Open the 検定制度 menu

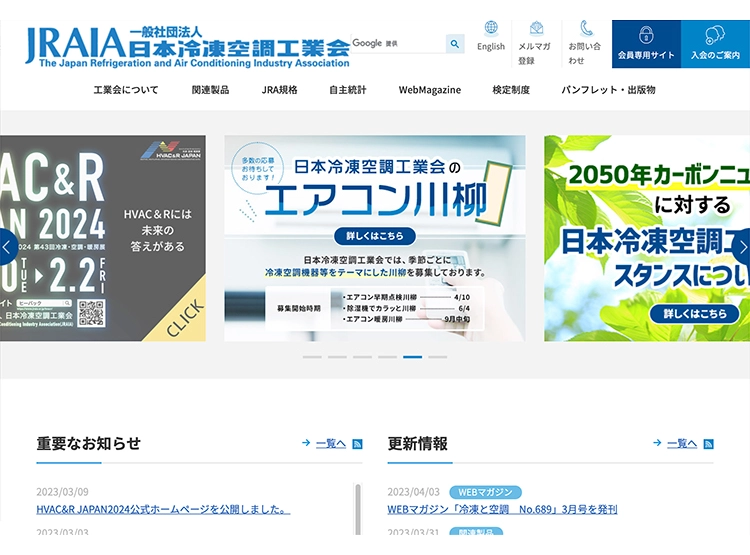511,90
